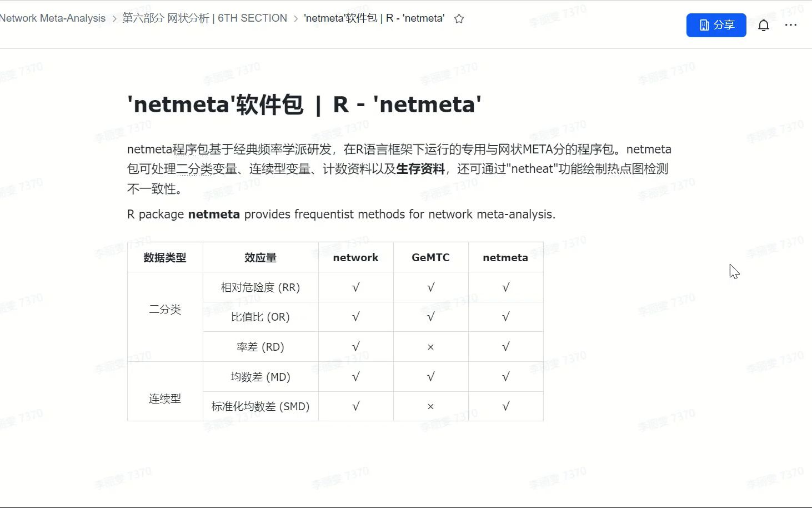Select the netmeta column header
Viewport: 812px width, 508px height.
coord(505,257)
